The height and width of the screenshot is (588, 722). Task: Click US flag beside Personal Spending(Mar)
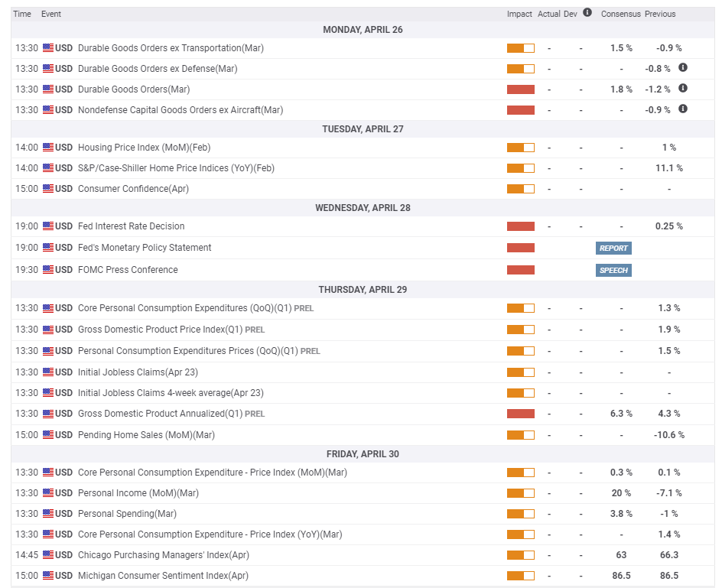coord(48,513)
